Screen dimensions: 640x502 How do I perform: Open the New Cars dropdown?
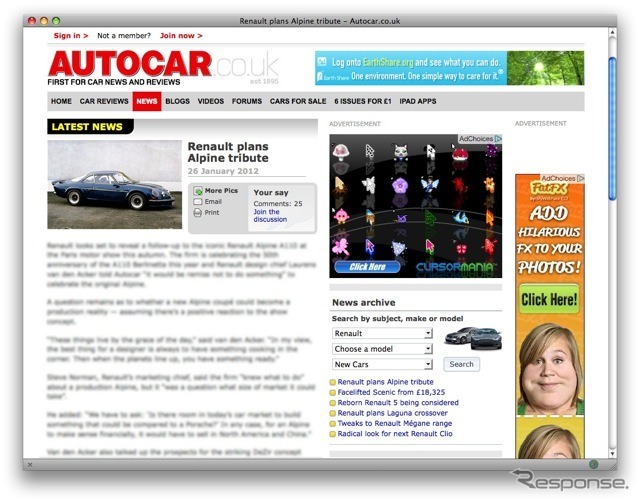point(382,364)
